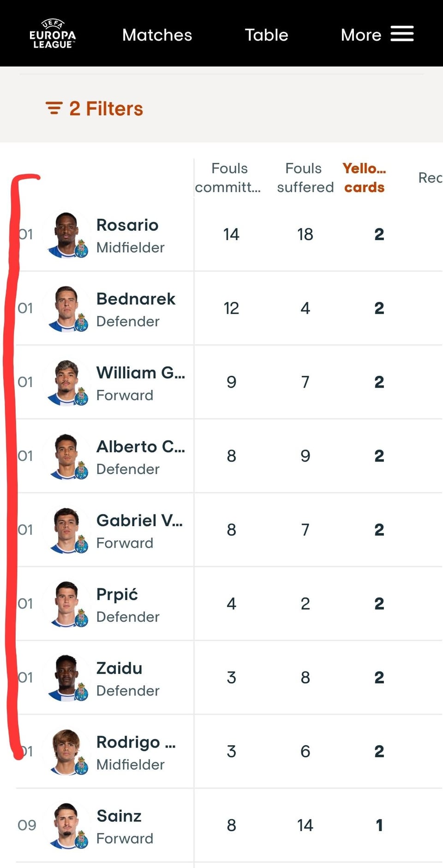Open William G... player name link

pos(140,373)
